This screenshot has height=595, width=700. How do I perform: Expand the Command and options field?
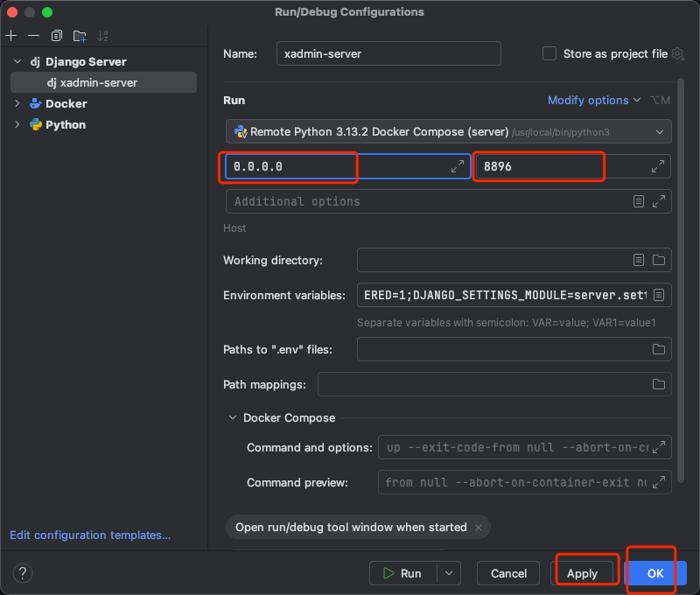(x=659, y=447)
